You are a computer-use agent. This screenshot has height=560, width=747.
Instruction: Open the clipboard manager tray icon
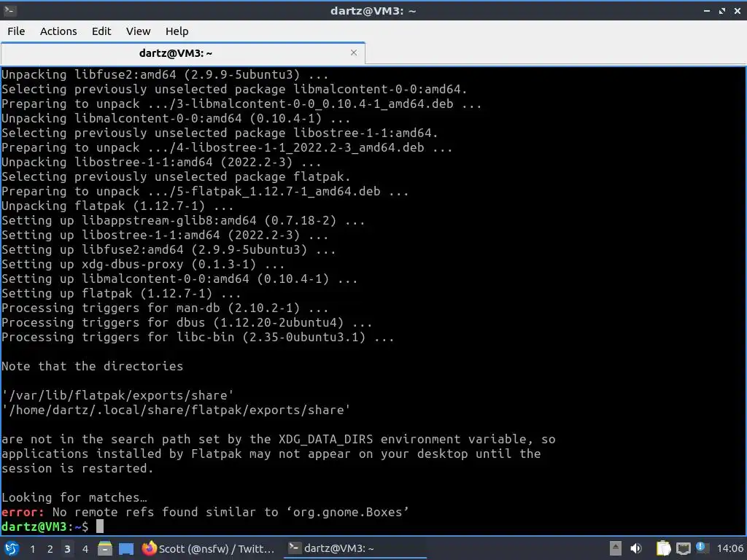click(663, 548)
